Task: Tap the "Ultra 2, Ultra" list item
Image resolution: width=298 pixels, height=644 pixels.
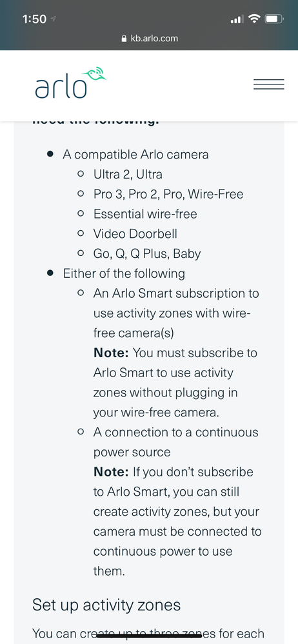Action: click(x=128, y=174)
